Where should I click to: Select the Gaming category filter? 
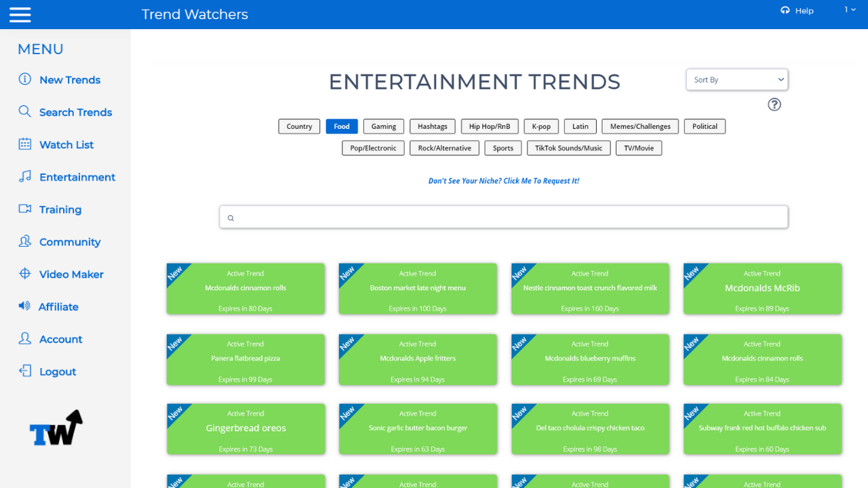click(x=384, y=126)
